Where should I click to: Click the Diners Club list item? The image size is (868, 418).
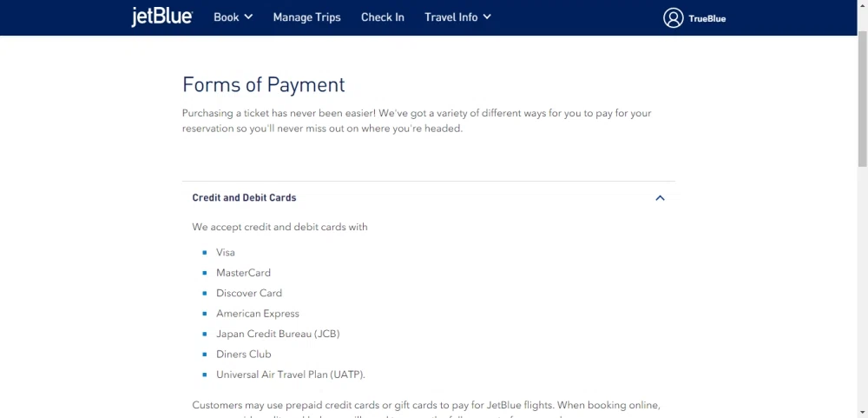coord(244,354)
